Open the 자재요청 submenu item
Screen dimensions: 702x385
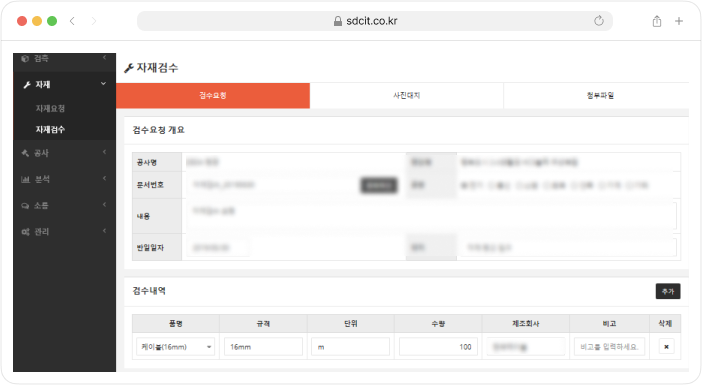tap(50, 108)
